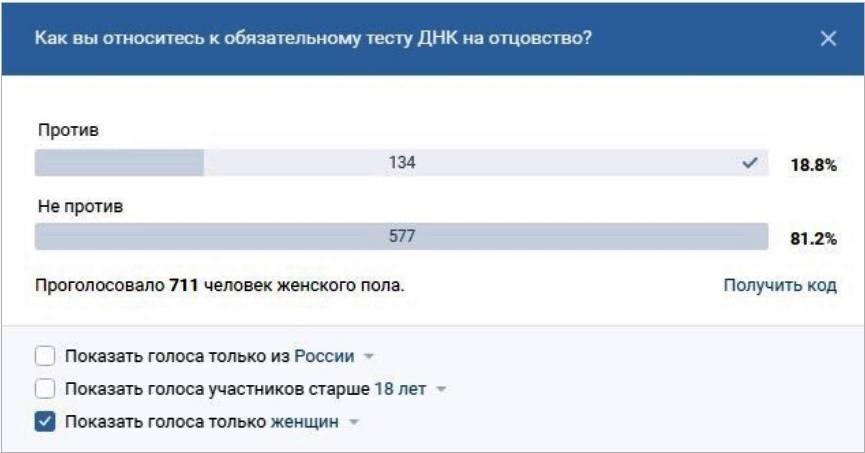Open the country dropdown arrow next to России

click(369, 357)
